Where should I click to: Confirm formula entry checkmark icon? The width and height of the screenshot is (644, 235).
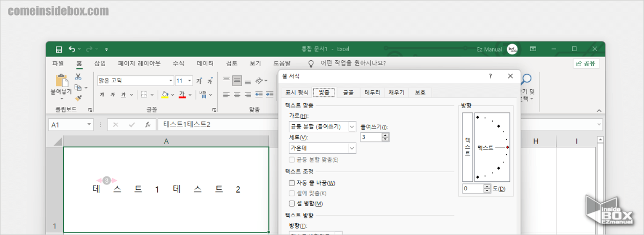coord(131,125)
